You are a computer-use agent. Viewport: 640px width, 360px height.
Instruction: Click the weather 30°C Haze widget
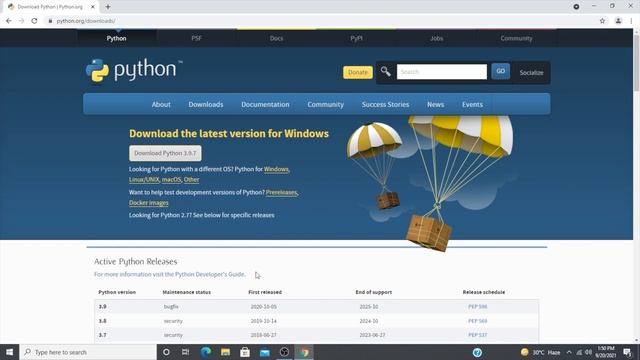tap(540, 352)
